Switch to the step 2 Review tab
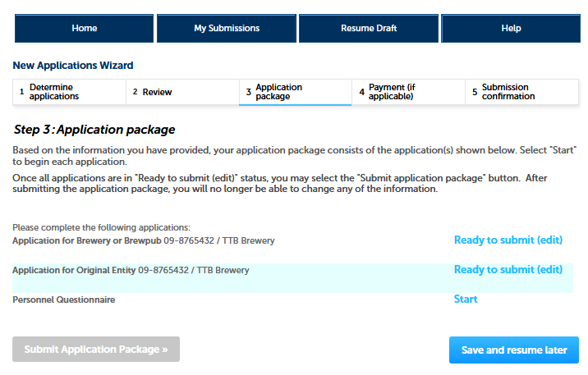The width and height of the screenshot is (588, 375). pyautogui.click(x=182, y=92)
